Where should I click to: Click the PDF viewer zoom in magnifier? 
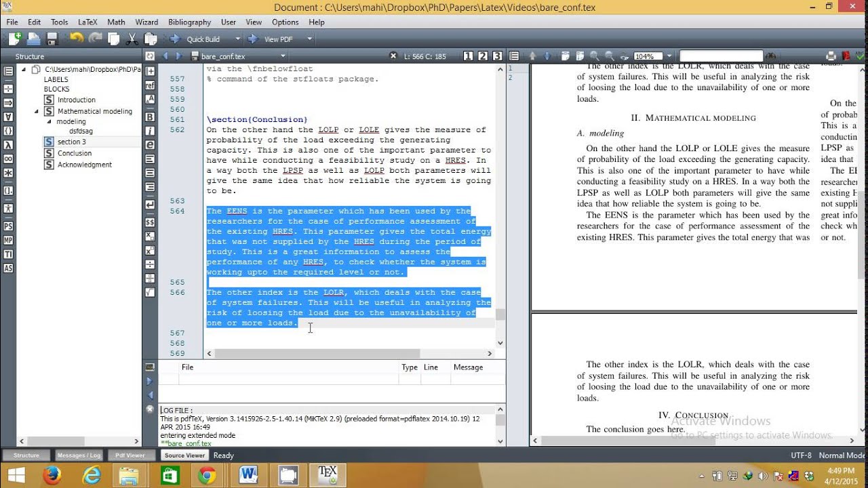pyautogui.click(x=594, y=56)
